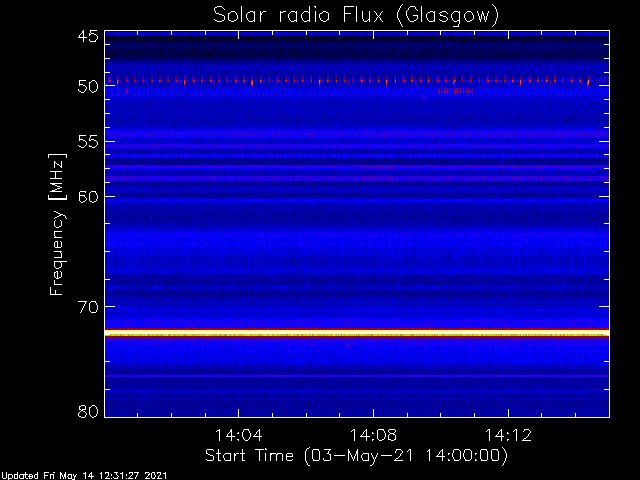Click the short red dashes below the 50 MHz dotted line
The image size is (640, 480).
[456, 91]
